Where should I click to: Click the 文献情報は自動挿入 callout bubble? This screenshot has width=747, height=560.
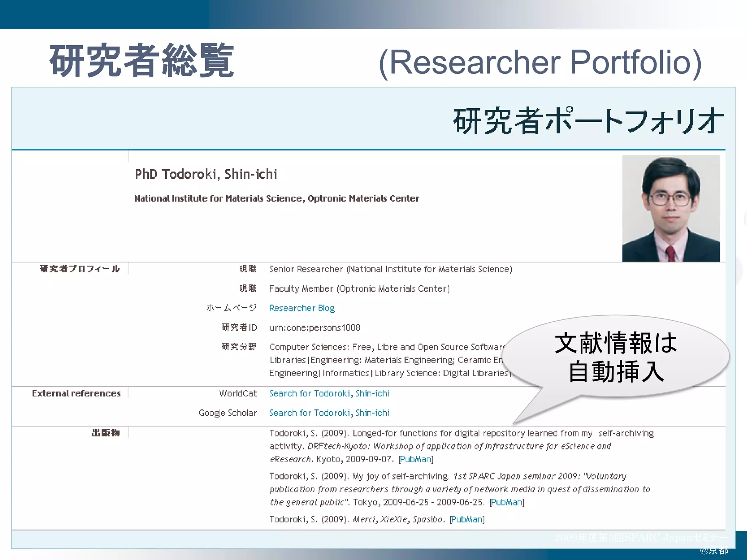[x=616, y=357]
